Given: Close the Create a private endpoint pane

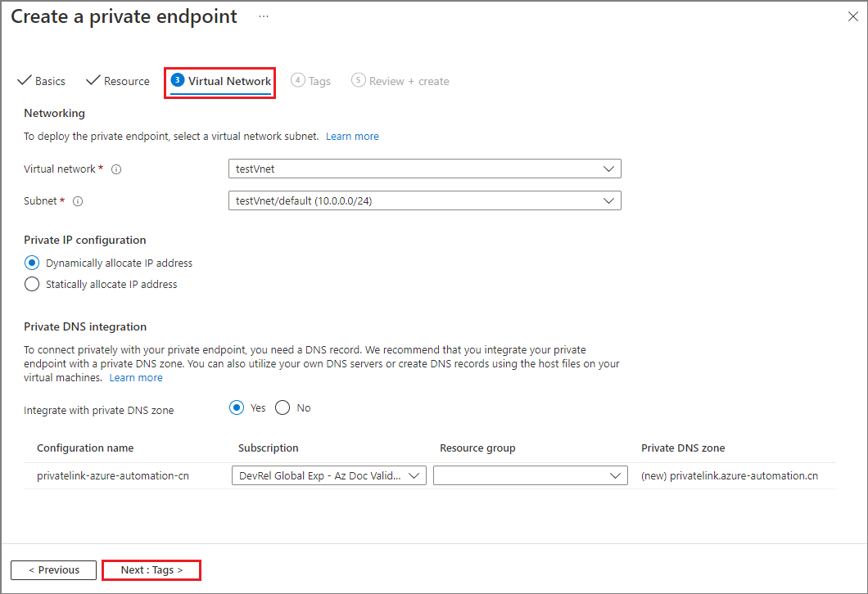Looking at the screenshot, I should [852, 17].
